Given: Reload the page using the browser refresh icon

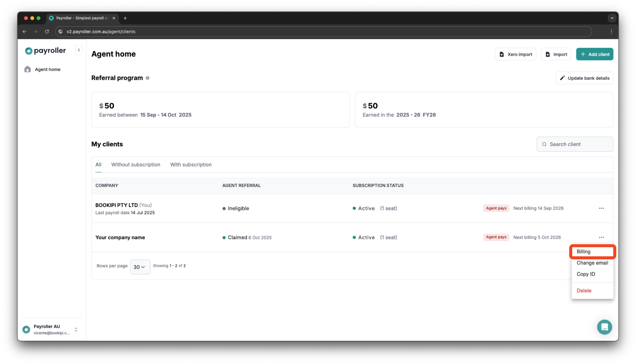Looking at the screenshot, I should pyautogui.click(x=47, y=31).
